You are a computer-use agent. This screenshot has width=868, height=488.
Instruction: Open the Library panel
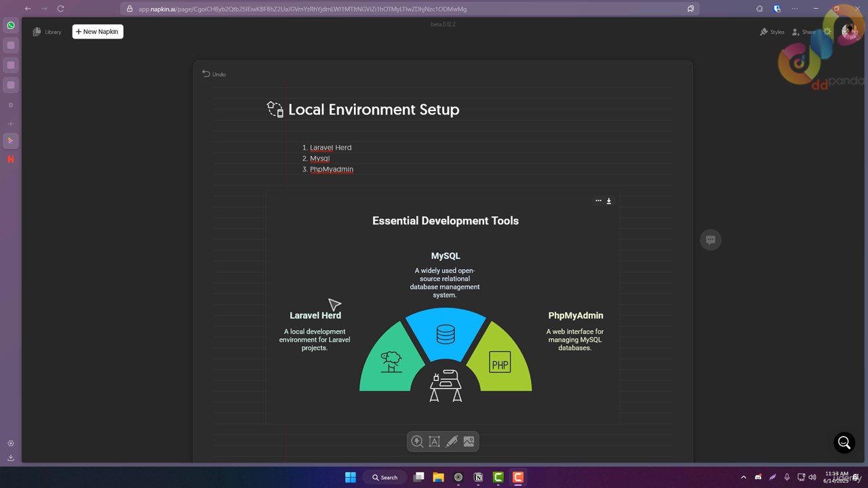pyautogui.click(x=47, y=32)
